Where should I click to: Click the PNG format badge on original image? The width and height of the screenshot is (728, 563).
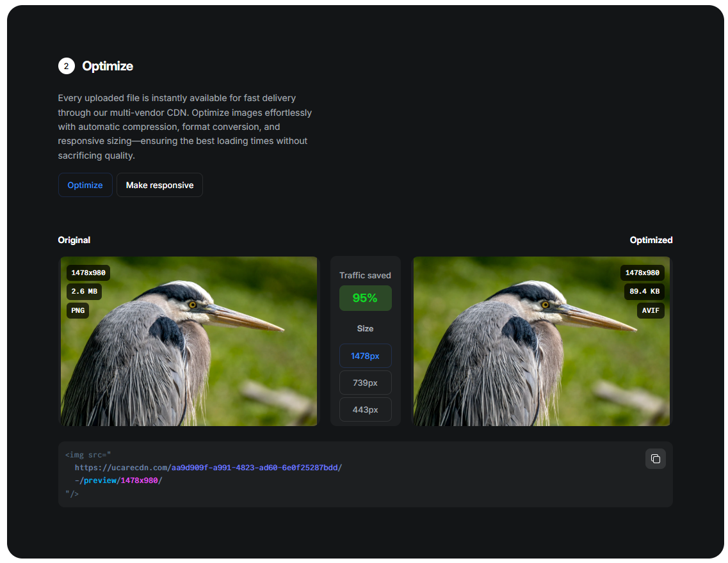click(77, 310)
